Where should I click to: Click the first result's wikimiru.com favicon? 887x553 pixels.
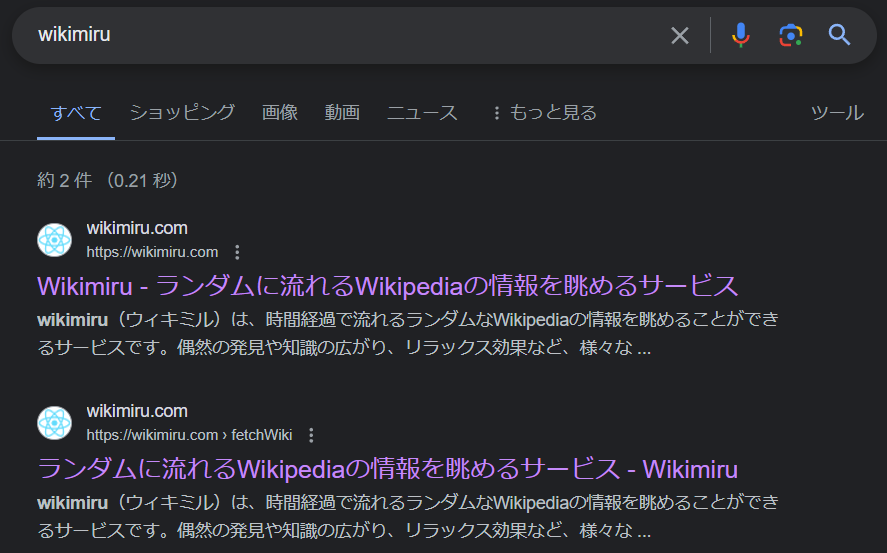pyautogui.click(x=54, y=240)
